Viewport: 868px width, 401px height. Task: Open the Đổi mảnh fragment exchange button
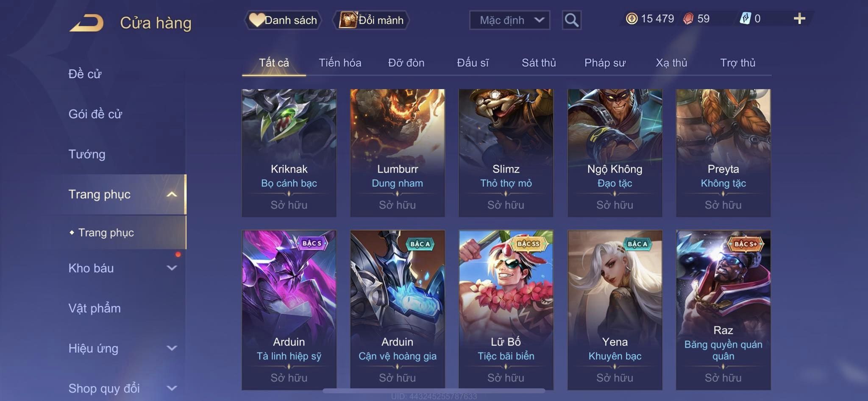(371, 20)
